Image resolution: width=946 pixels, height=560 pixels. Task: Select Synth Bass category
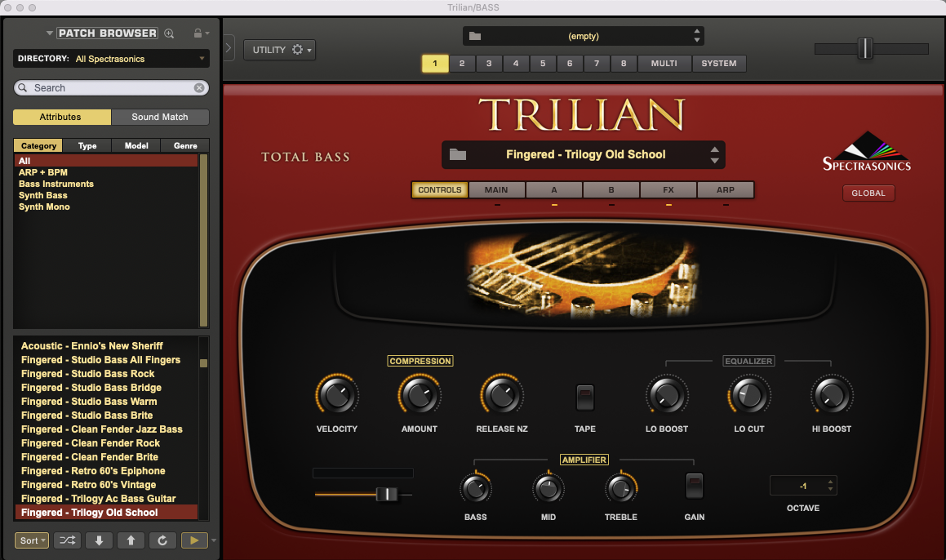coord(42,196)
